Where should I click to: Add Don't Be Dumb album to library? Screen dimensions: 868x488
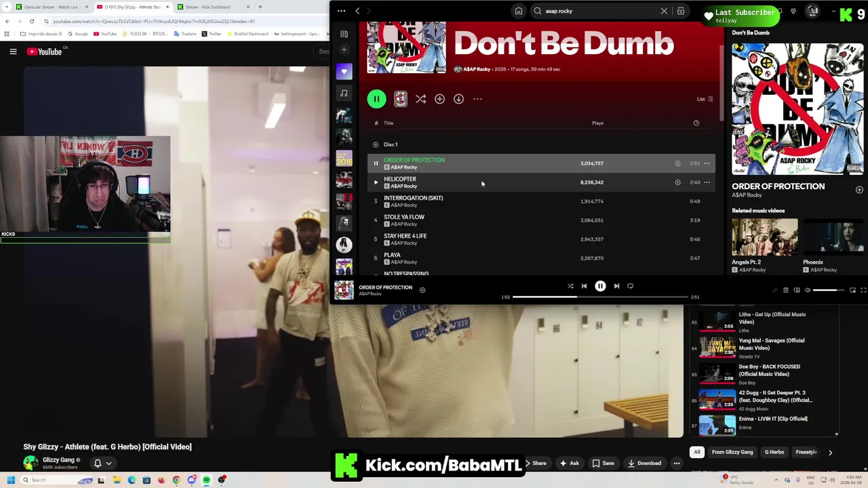coord(439,99)
